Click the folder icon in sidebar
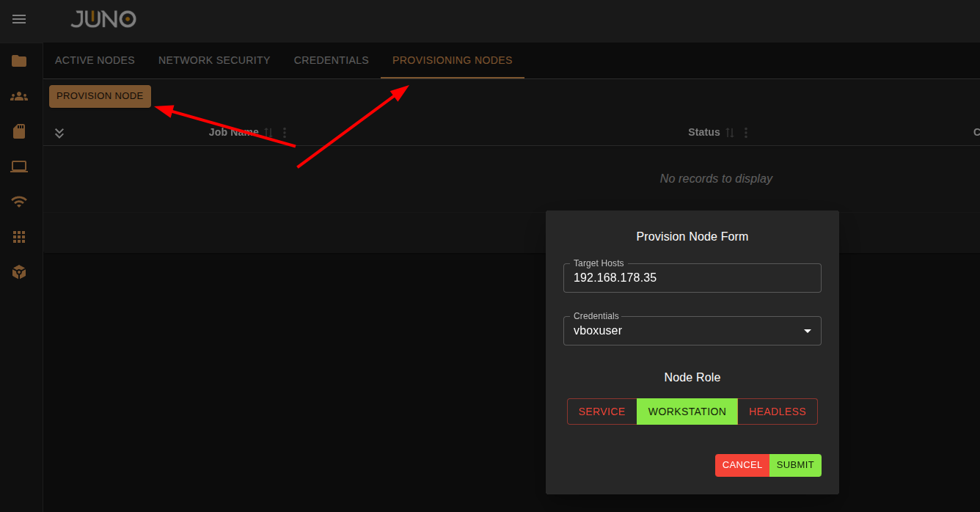Image resolution: width=980 pixels, height=512 pixels. tap(19, 61)
